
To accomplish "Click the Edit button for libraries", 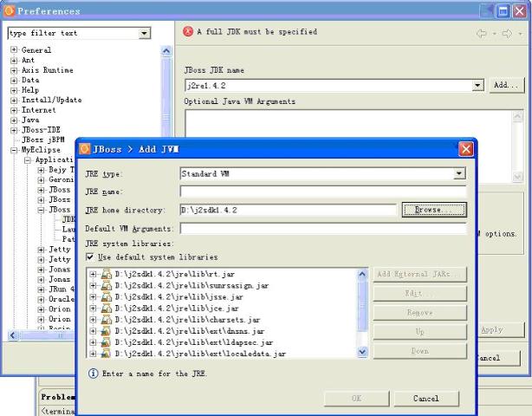I will point(420,294).
